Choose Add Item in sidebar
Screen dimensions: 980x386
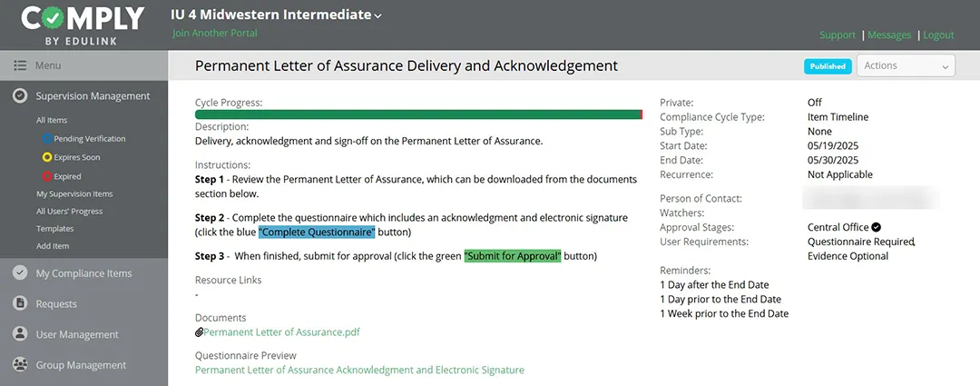point(53,246)
